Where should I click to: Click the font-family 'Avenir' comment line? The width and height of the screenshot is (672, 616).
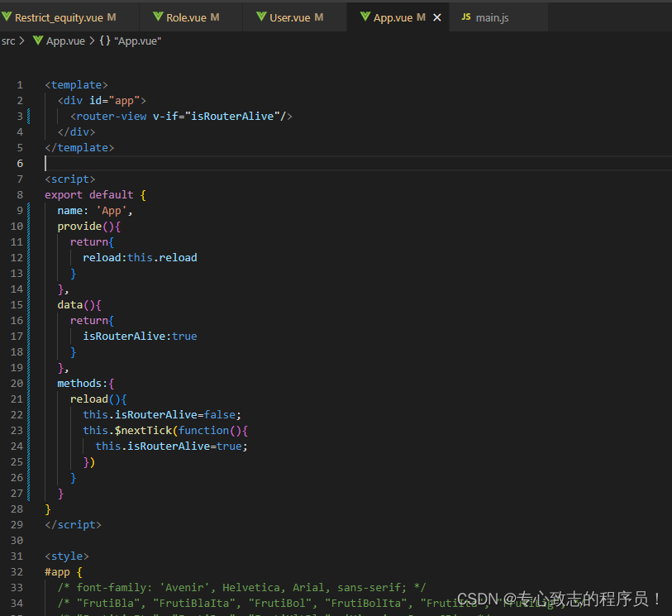tap(241, 588)
